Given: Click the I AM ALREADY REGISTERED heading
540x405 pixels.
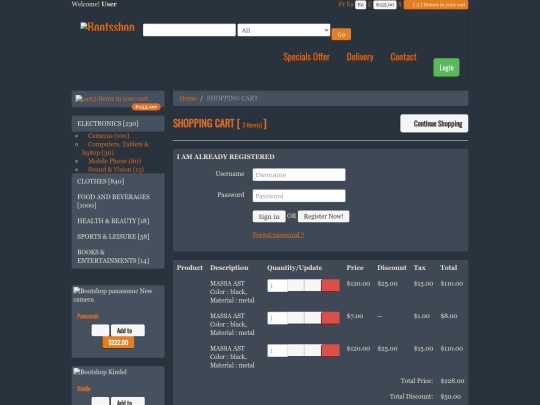Looking at the screenshot, I should click(226, 157).
